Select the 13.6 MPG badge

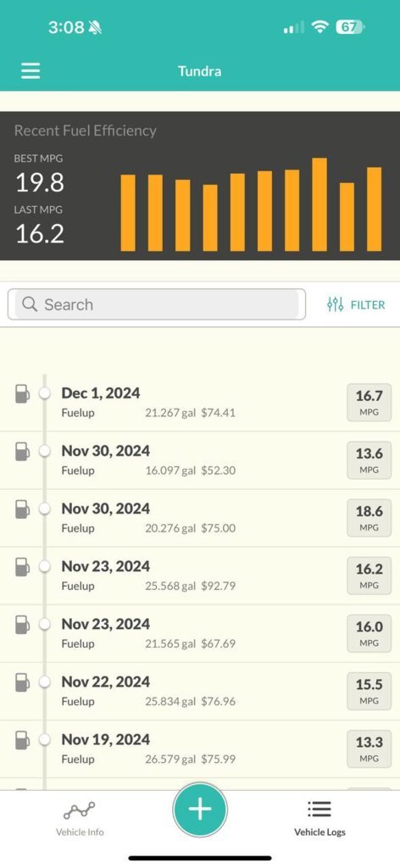[x=369, y=460]
